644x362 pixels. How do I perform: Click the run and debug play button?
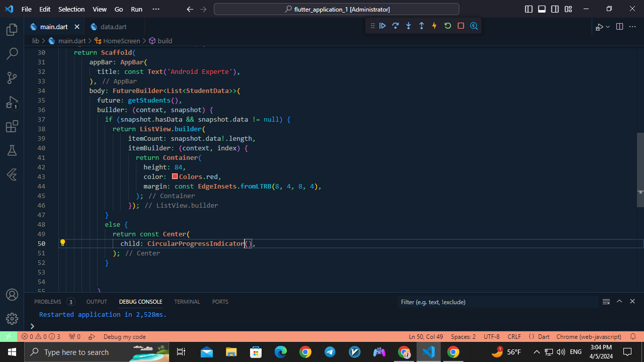tap(599, 27)
